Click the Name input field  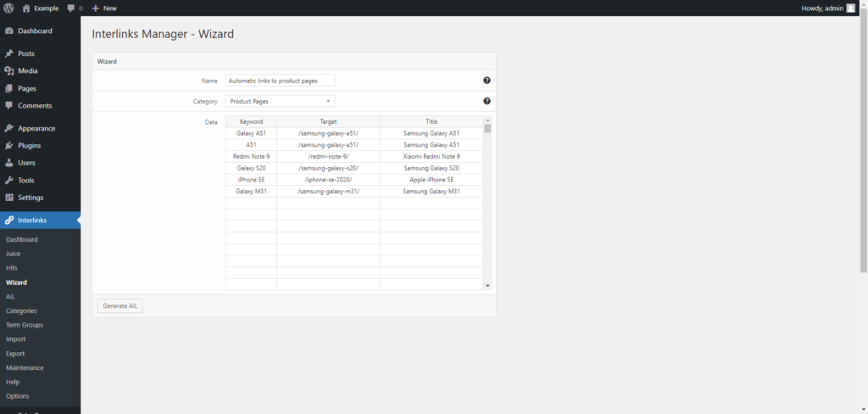(x=280, y=81)
